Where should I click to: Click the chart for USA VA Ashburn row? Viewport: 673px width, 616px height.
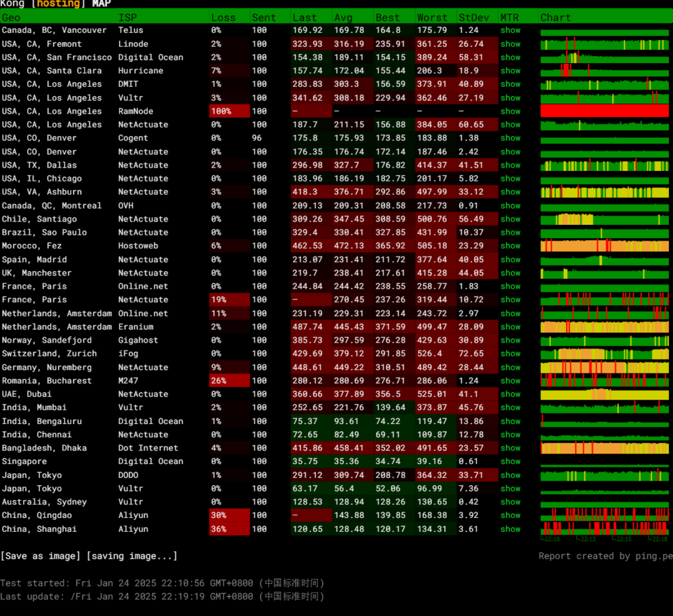(x=605, y=192)
